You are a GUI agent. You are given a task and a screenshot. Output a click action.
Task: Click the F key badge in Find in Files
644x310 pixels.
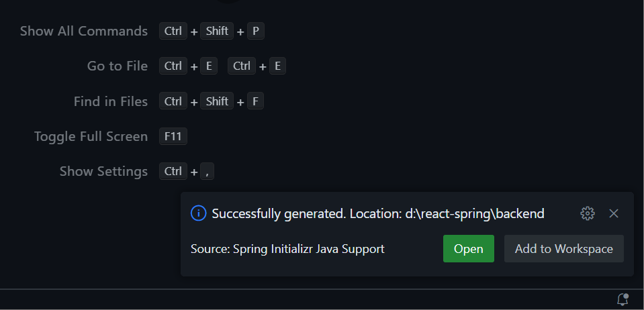255,101
